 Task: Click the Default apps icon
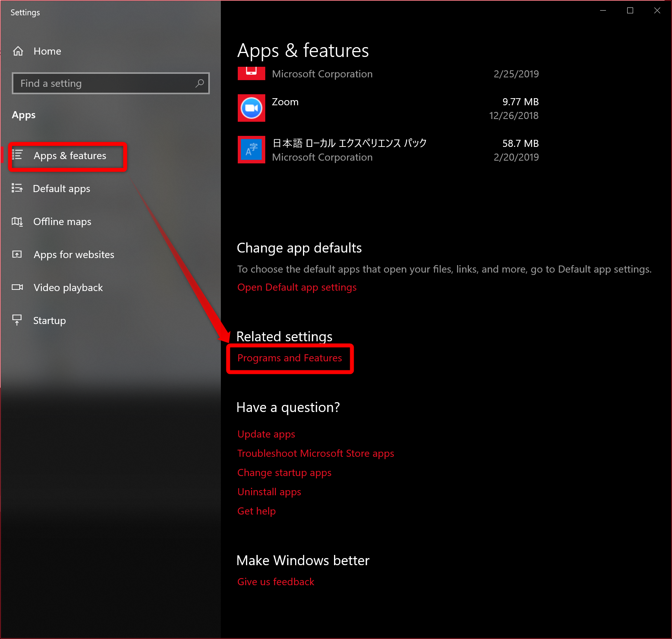pyautogui.click(x=17, y=188)
